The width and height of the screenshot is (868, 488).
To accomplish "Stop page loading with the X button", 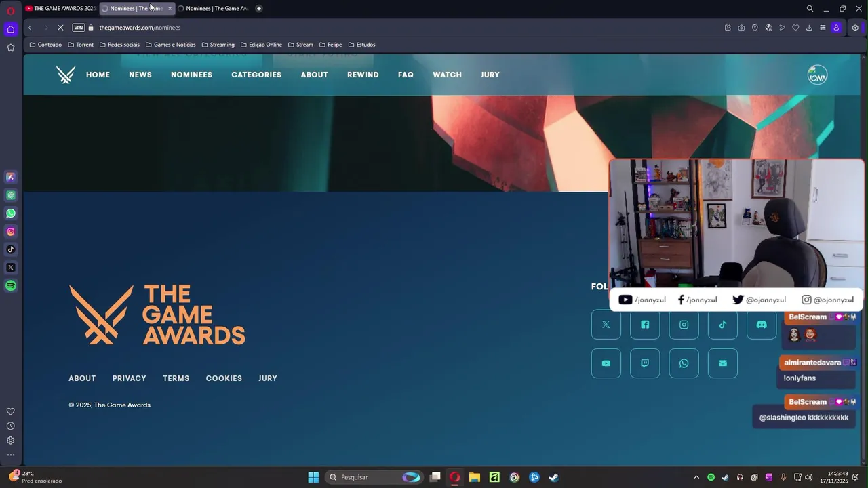I will pos(60,28).
